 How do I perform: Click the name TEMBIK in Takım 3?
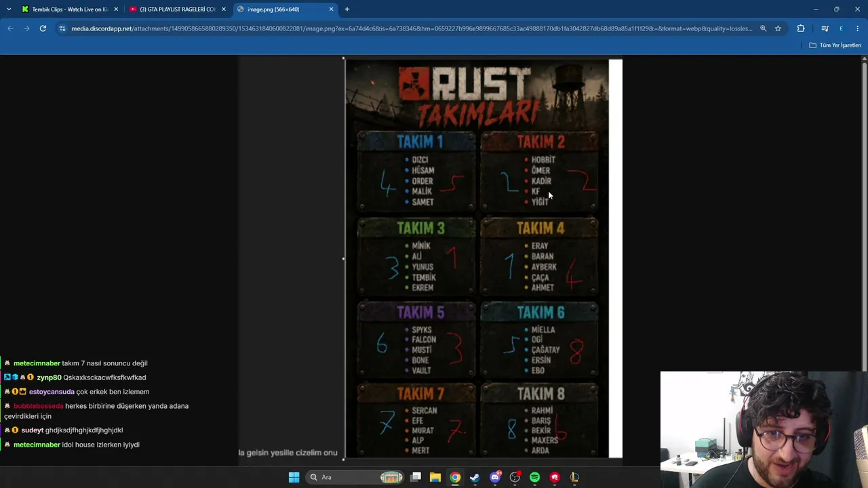(424, 277)
